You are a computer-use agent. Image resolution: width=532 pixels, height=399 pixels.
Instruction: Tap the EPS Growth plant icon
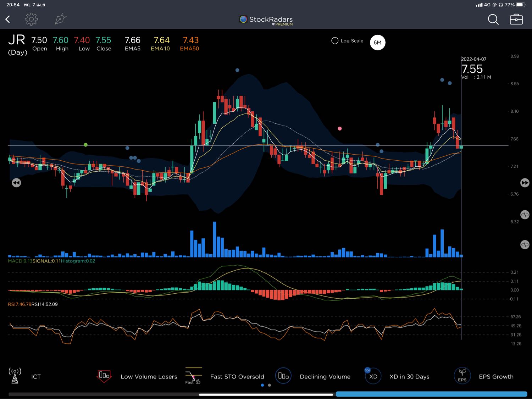pyautogui.click(x=462, y=376)
